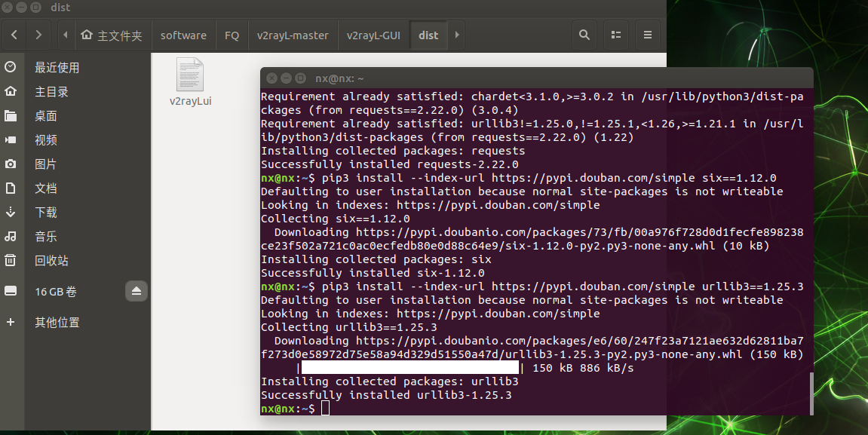The image size is (868, 435).
Task: Click the plus icon beside 其他位置
Action: click(10, 322)
